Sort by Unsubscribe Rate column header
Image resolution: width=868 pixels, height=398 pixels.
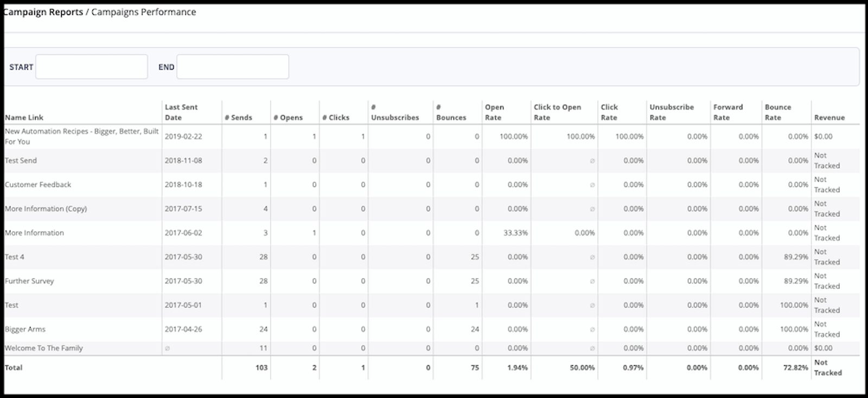(672, 112)
